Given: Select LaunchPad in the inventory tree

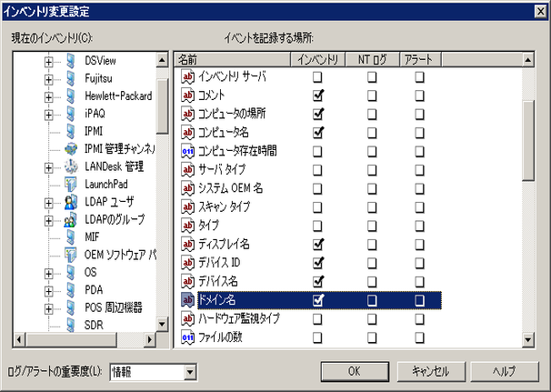Looking at the screenshot, I should pyautogui.click(x=106, y=184).
